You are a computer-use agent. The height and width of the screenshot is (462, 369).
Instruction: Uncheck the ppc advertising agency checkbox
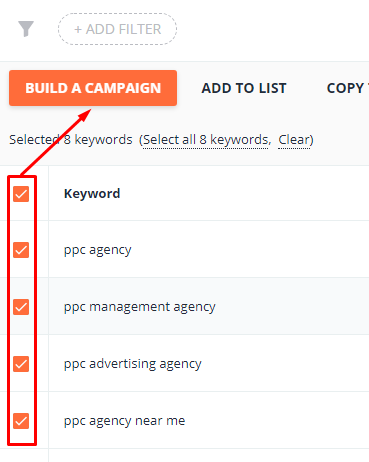[21, 364]
